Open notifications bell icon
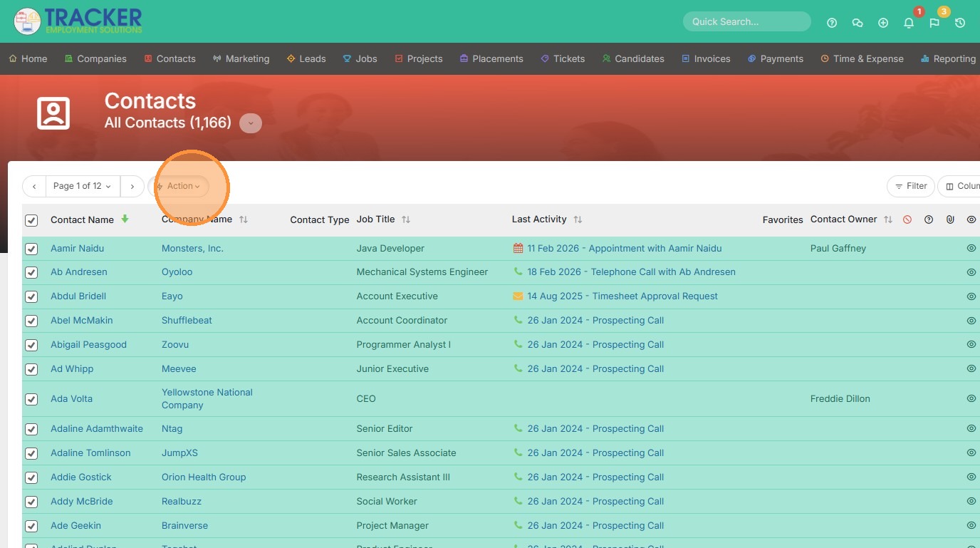 [909, 23]
